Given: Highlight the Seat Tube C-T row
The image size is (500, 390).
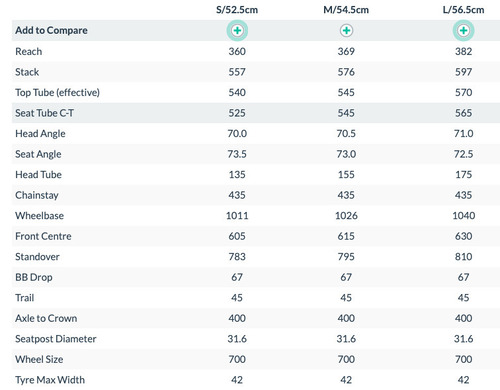Looking at the screenshot, I should [x=256, y=113].
